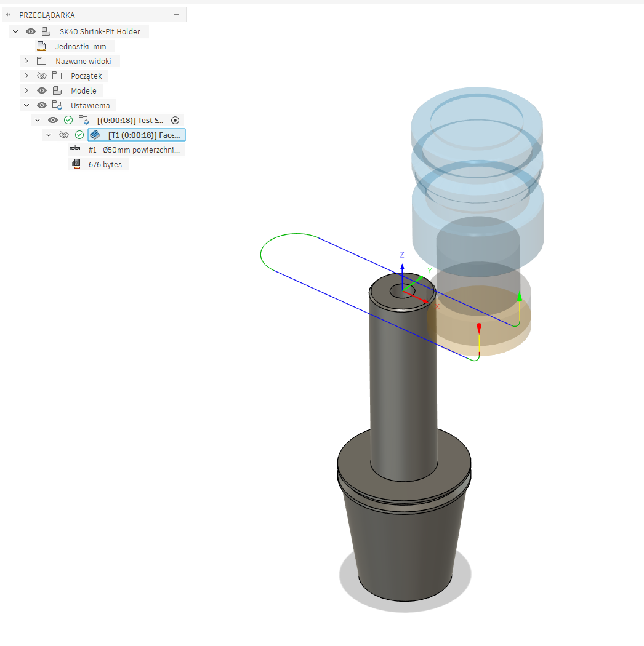Hide the Ustawienia setups via eye icon
Image resolution: width=644 pixels, height=646 pixels.
[x=42, y=105]
